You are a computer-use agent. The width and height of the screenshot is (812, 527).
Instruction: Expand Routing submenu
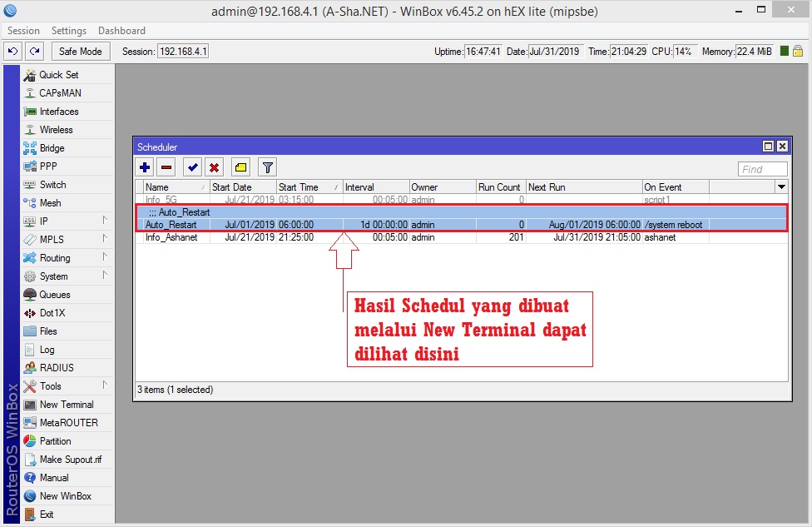105,257
